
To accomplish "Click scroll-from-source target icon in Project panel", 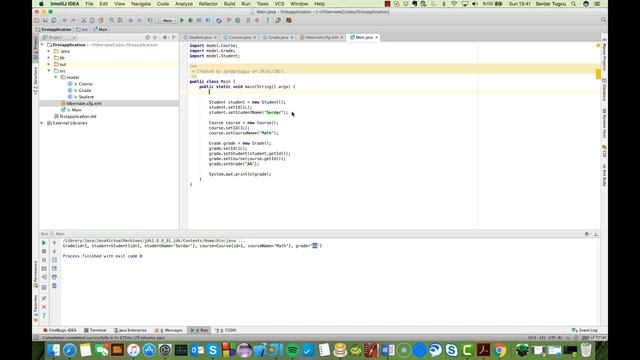I will 147,38.
